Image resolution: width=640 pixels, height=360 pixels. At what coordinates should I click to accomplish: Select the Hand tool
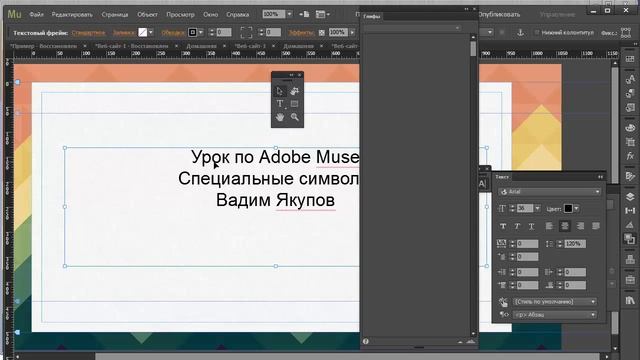[280, 117]
